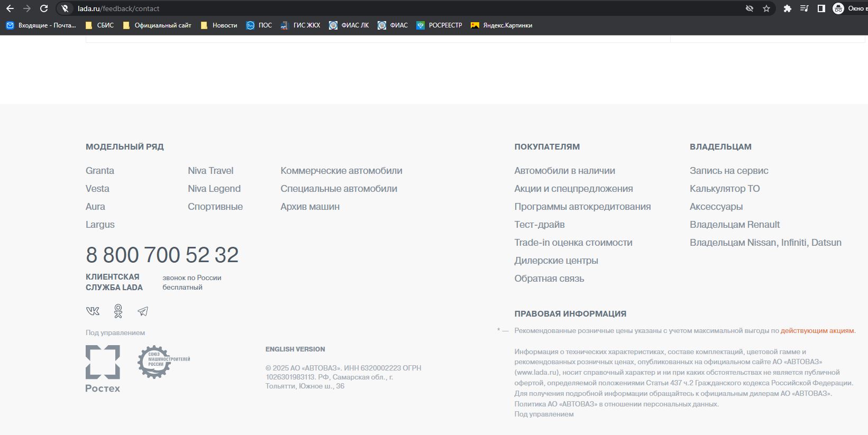Open Программы автокредитования link
The height and width of the screenshot is (435, 868).
(x=582, y=207)
